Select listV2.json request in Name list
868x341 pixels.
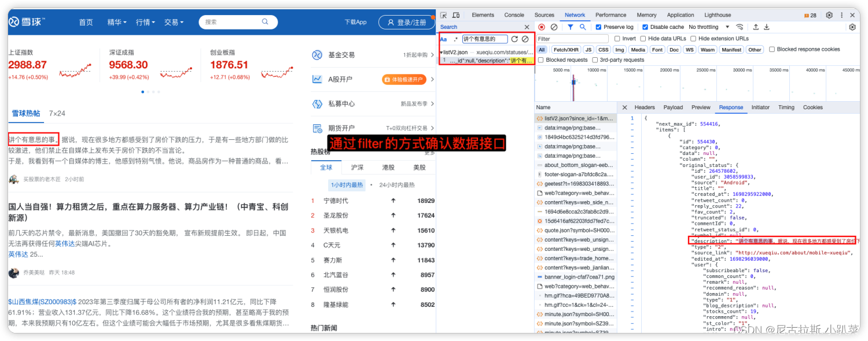pos(575,118)
